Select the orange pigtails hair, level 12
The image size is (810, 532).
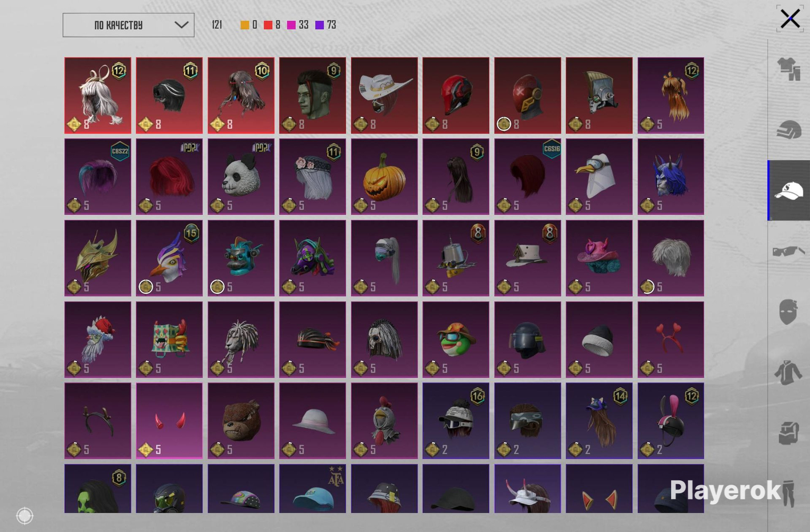(671, 95)
